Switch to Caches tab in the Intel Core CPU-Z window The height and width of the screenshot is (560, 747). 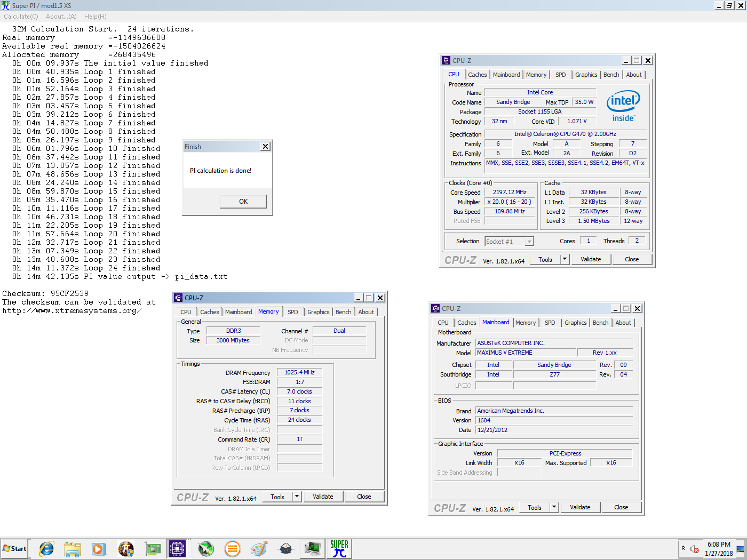point(478,75)
